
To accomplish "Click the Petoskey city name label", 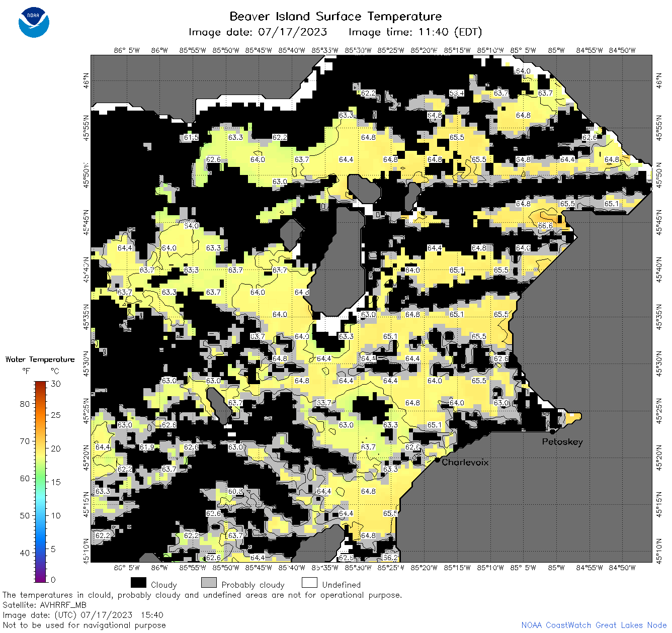I will (562, 442).
